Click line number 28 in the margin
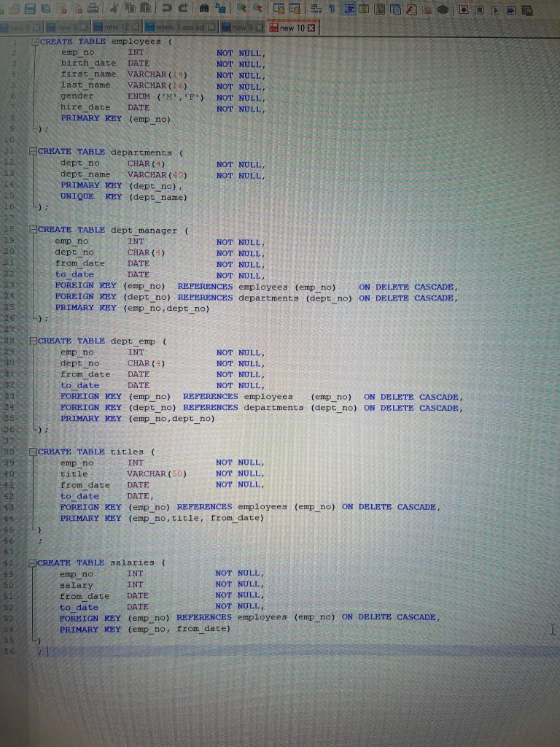This screenshot has height=747, width=560. point(9,341)
